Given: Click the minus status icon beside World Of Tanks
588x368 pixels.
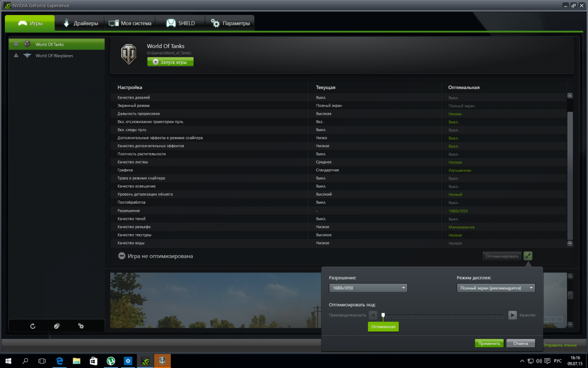Looking at the screenshot, I should click(16, 44).
